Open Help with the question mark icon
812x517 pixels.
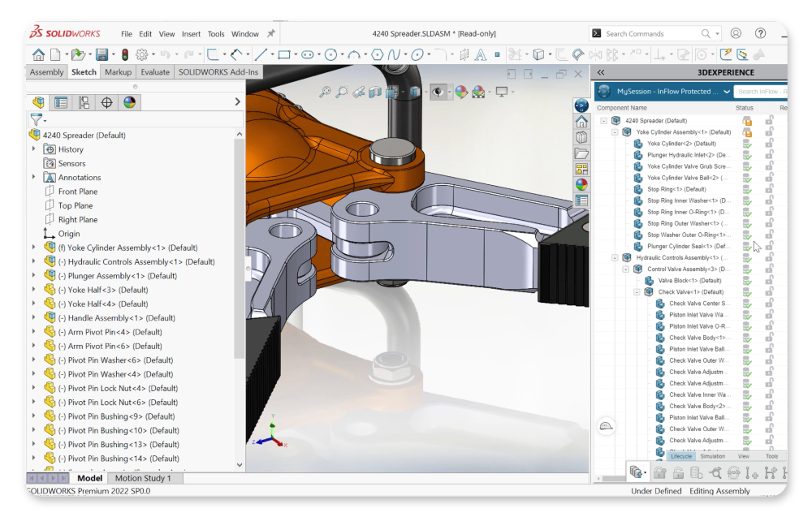click(760, 33)
